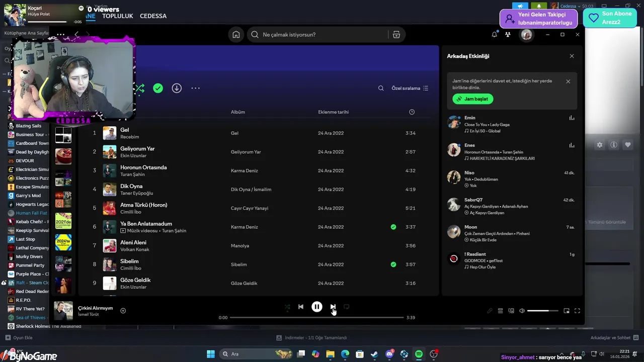Go to Spotify Home
The image size is (644, 362).
click(x=236, y=35)
